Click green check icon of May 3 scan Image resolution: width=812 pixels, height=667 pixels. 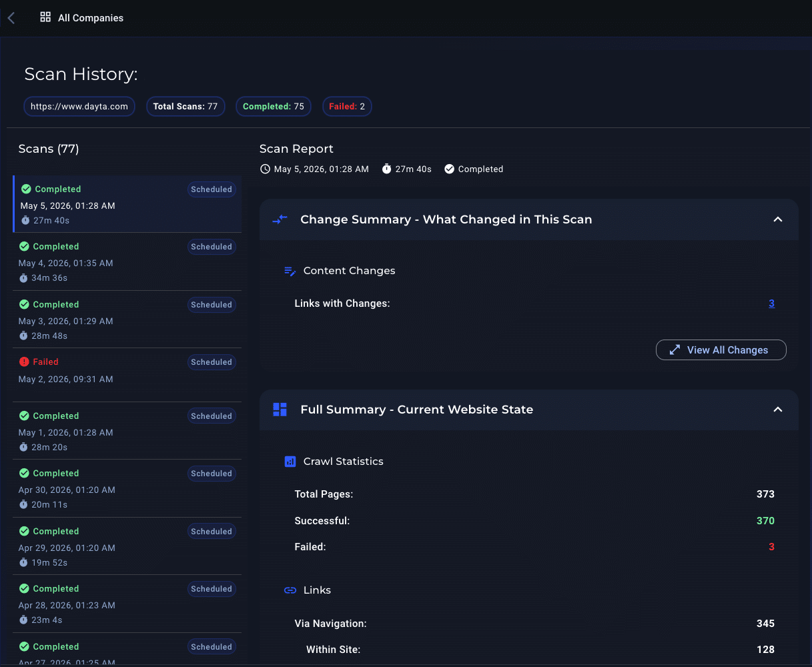click(x=24, y=304)
